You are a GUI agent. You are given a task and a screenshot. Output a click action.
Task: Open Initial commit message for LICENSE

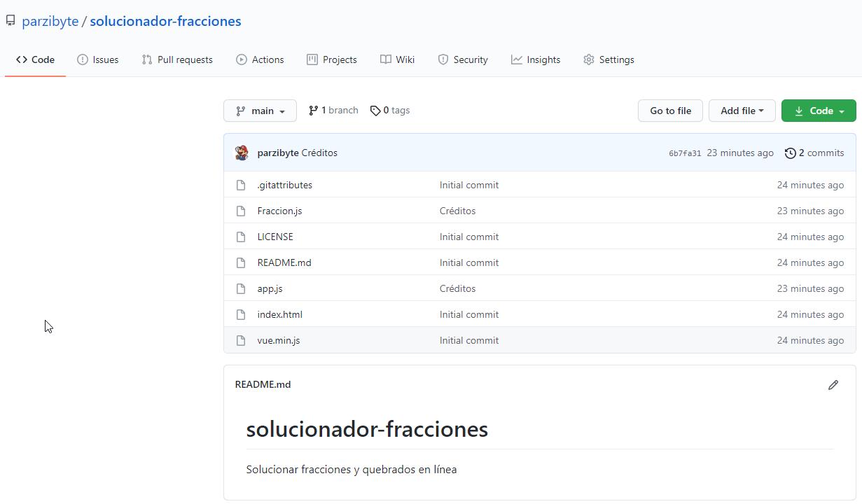pos(469,237)
